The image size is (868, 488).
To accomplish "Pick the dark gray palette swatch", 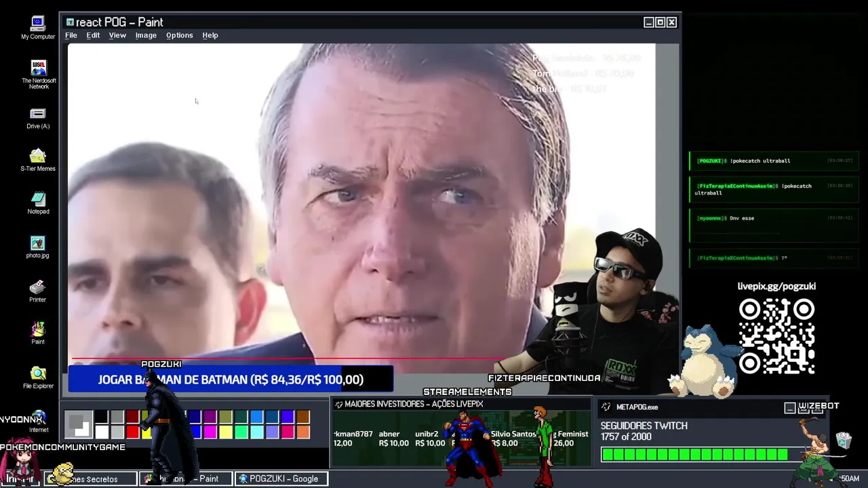I will tap(117, 417).
